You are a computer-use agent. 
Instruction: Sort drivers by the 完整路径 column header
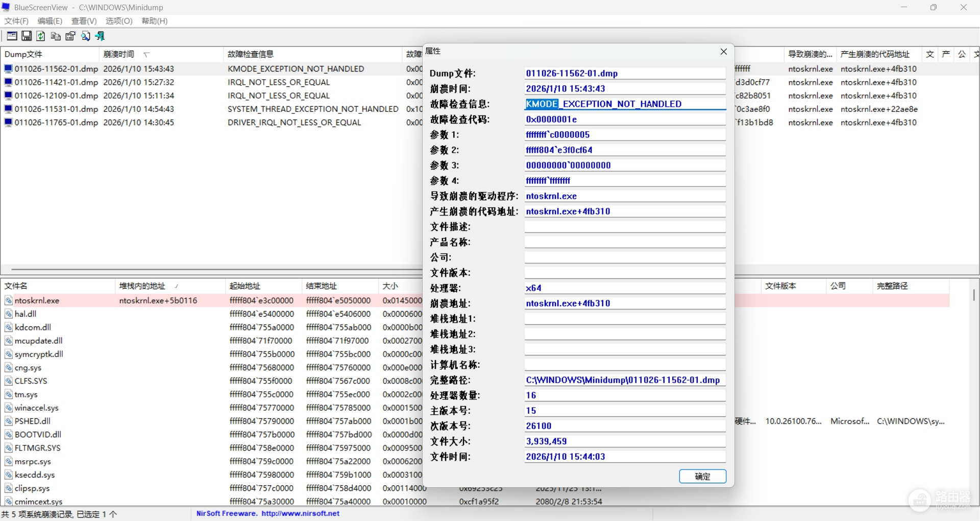[911, 286]
